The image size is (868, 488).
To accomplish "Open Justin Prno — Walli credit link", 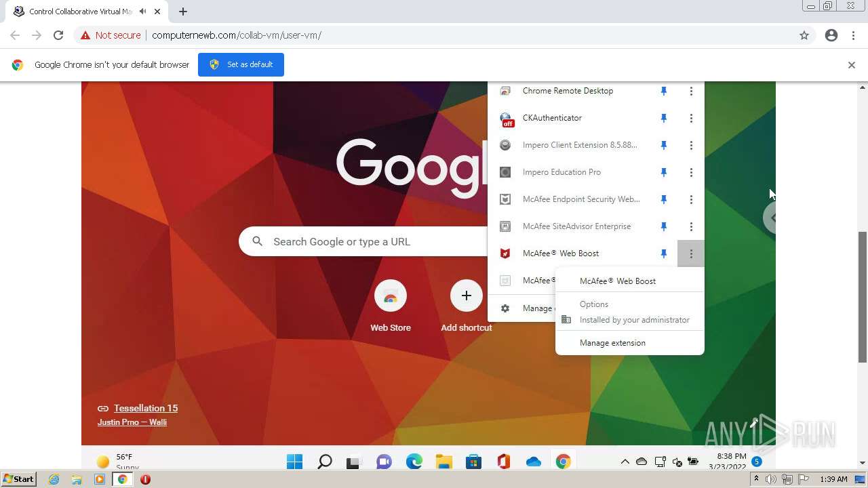I will click(x=132, y=422).
